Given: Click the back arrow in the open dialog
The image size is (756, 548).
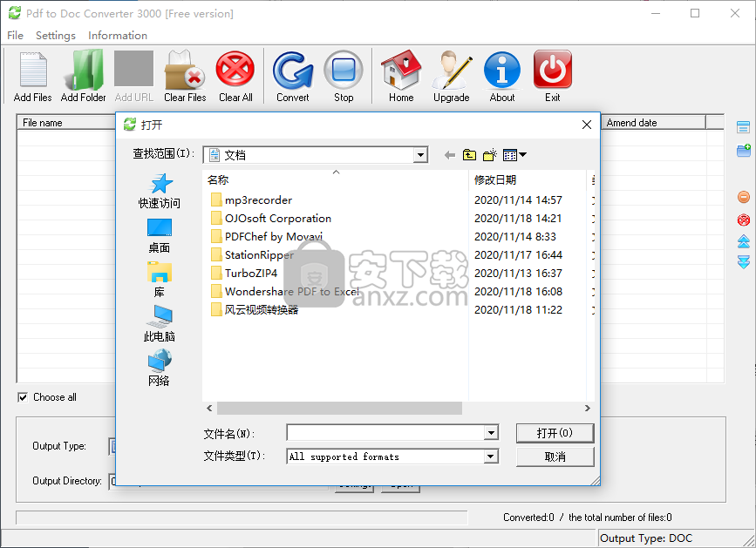Looking at the screenshot, I should 449,155.
